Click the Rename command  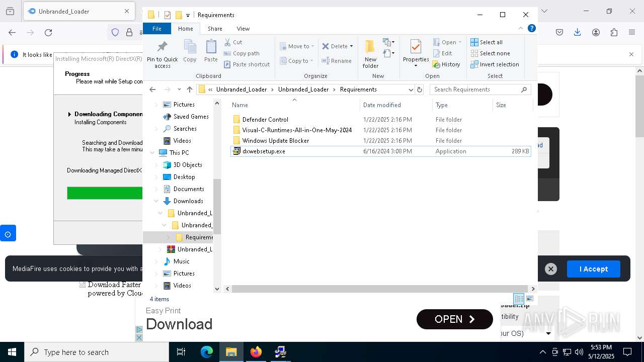point(337,61)
